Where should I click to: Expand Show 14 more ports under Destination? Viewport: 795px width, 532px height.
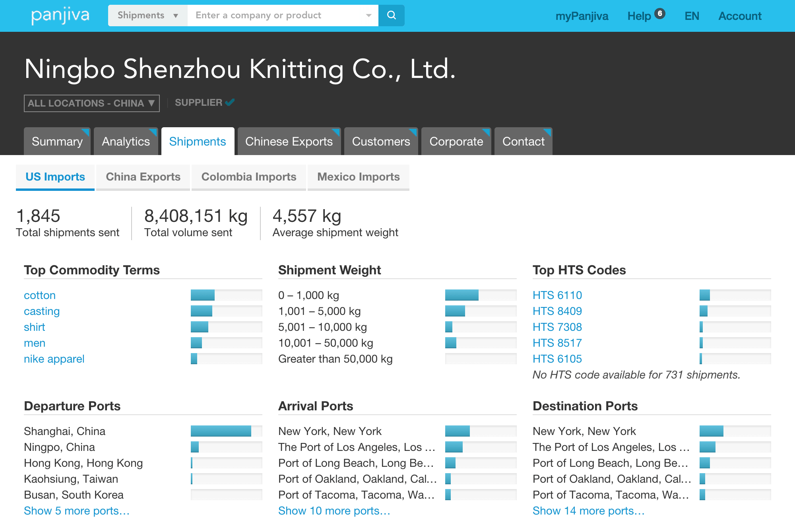589,511
